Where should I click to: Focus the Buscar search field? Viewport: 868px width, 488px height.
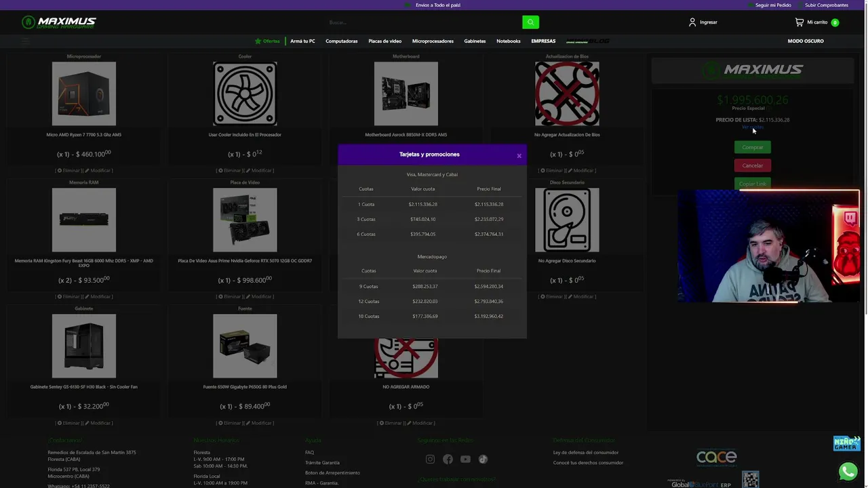(424, 22)
